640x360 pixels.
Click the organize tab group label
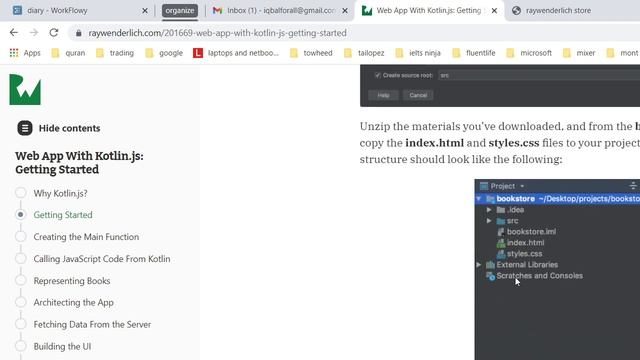[x=180, y=11]
